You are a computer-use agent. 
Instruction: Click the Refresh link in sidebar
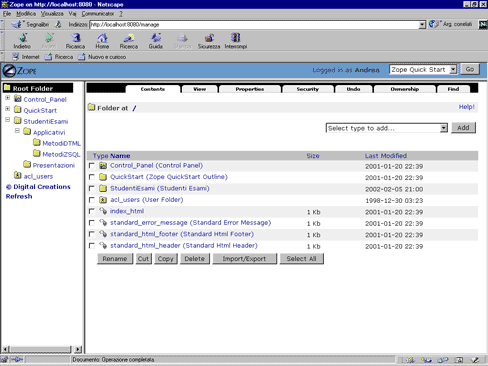point(19,196)
